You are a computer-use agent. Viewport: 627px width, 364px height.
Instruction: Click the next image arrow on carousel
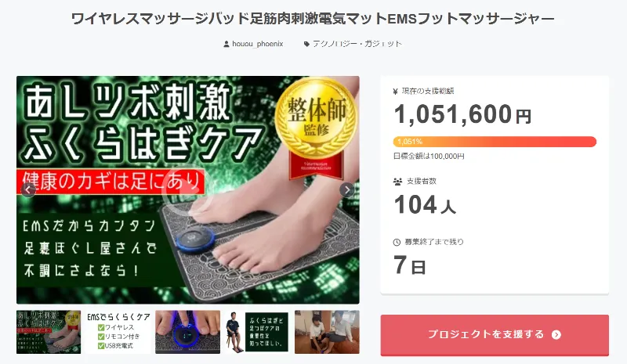(347, 189)
